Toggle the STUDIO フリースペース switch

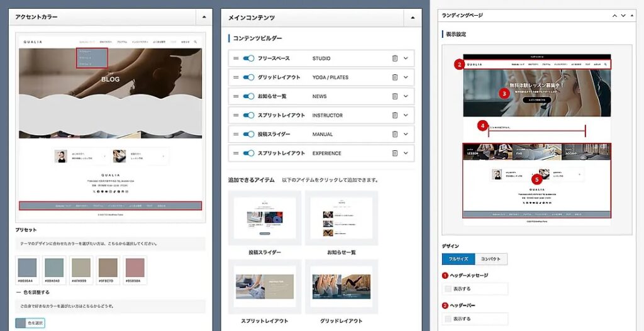coord(248,59)
